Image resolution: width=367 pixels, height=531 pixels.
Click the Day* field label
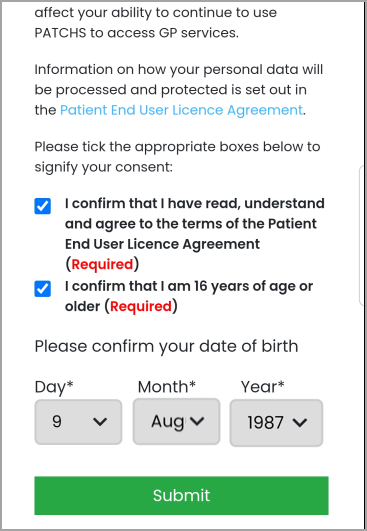(x=54, y=387)
